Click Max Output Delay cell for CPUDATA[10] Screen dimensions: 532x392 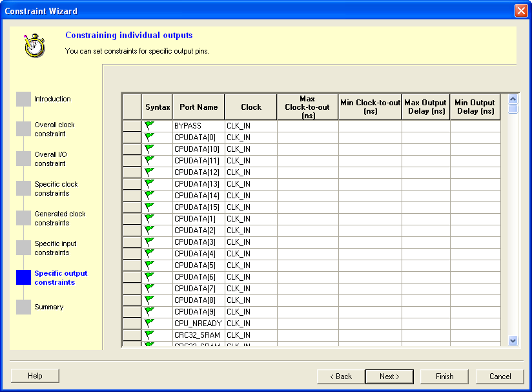click(x=426, y=149)
